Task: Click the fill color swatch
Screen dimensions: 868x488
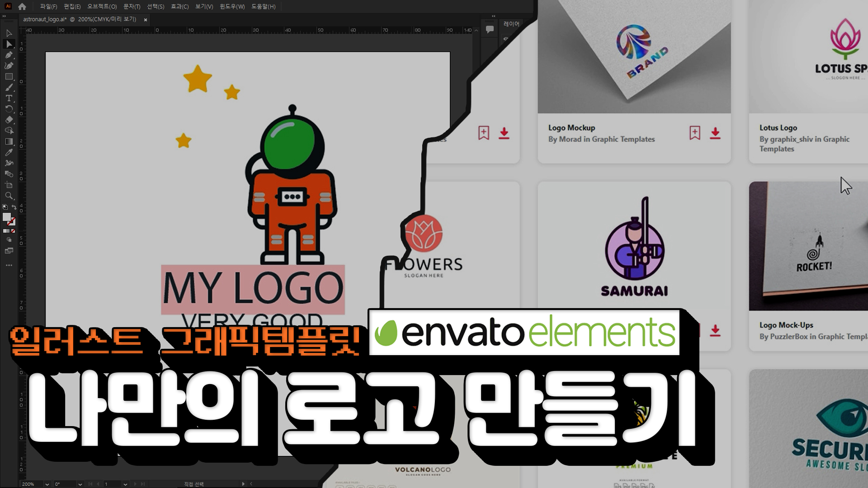Action: point(6,217)
